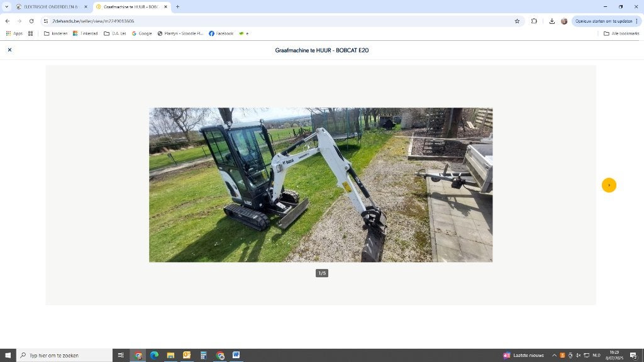The image size is (644, 362).
Task: Open Outlook from the taskbar
Action: click(x=187, y=356)
